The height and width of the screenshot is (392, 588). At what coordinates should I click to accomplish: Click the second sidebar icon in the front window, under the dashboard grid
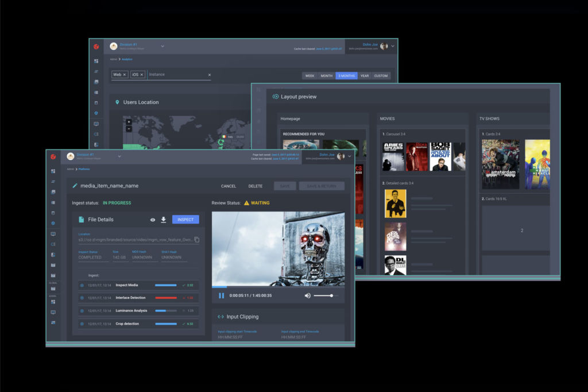click(53, 182)
